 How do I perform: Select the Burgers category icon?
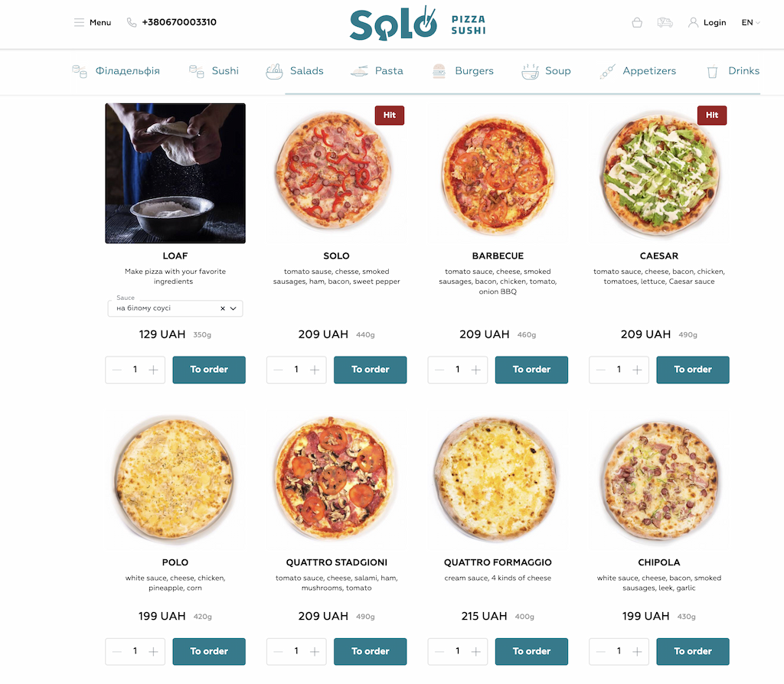tap(439, 71)
